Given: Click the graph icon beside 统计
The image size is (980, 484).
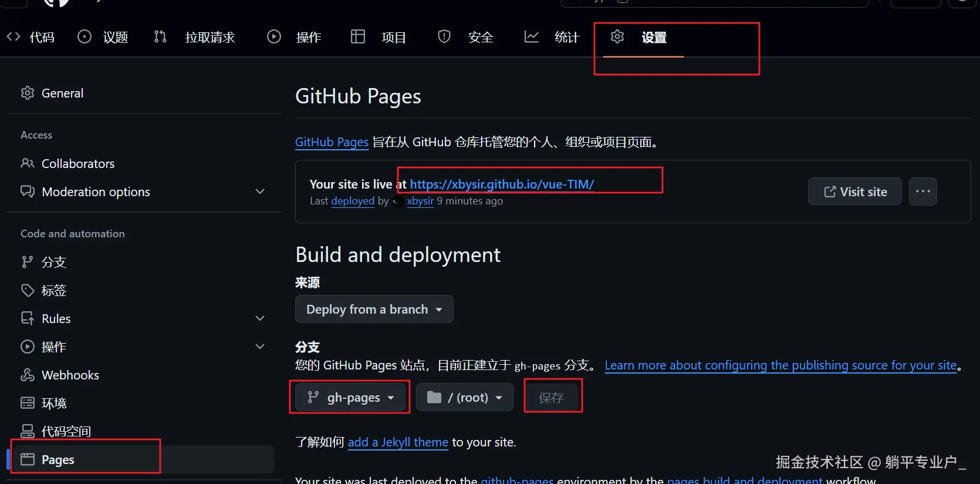Looking at the screenshot, I should point(532,37).
